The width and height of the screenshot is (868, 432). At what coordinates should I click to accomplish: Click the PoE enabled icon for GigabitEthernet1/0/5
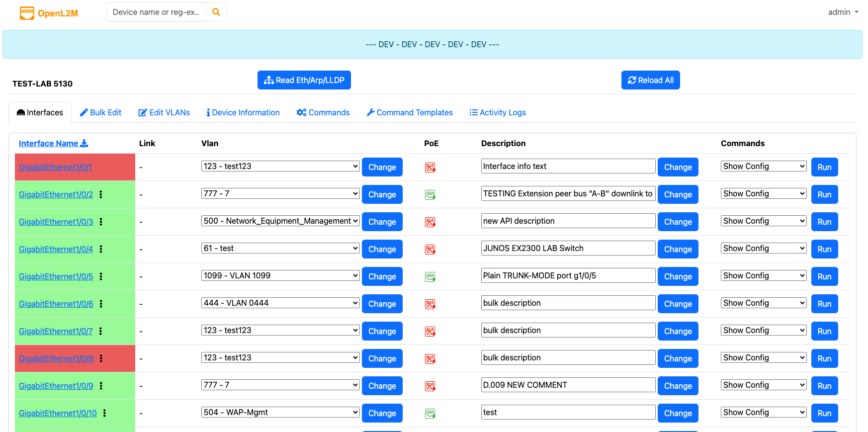click(x=431, y=277)
